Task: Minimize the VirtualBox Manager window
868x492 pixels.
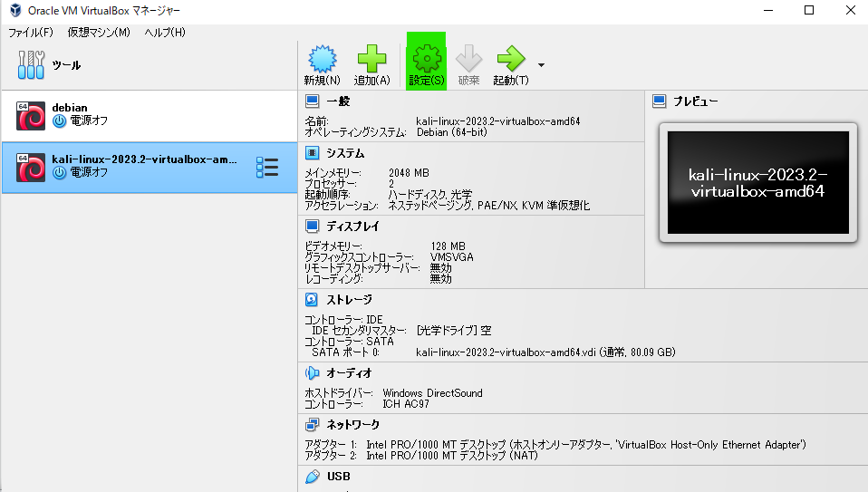Action: click(768, 10)
